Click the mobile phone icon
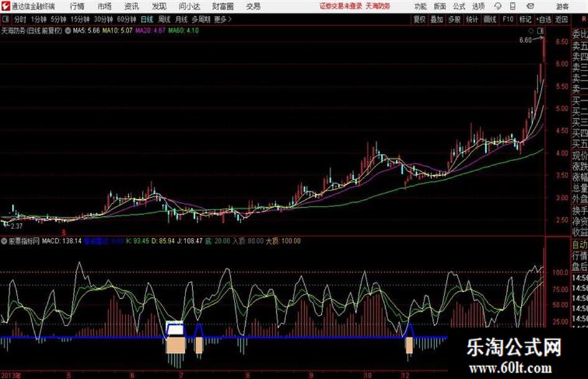588x379 pixels. [x=513, y=6]
